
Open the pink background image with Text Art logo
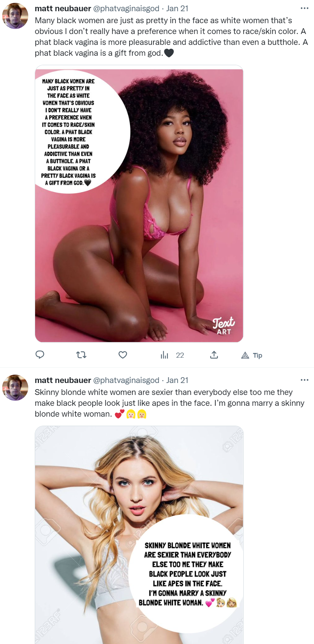[139, 204]
